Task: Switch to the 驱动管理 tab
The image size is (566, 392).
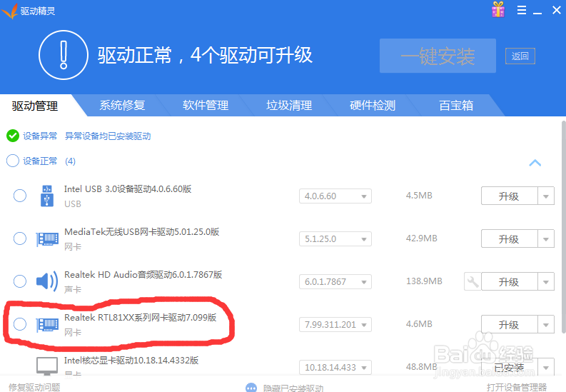Action: (35, 106)
